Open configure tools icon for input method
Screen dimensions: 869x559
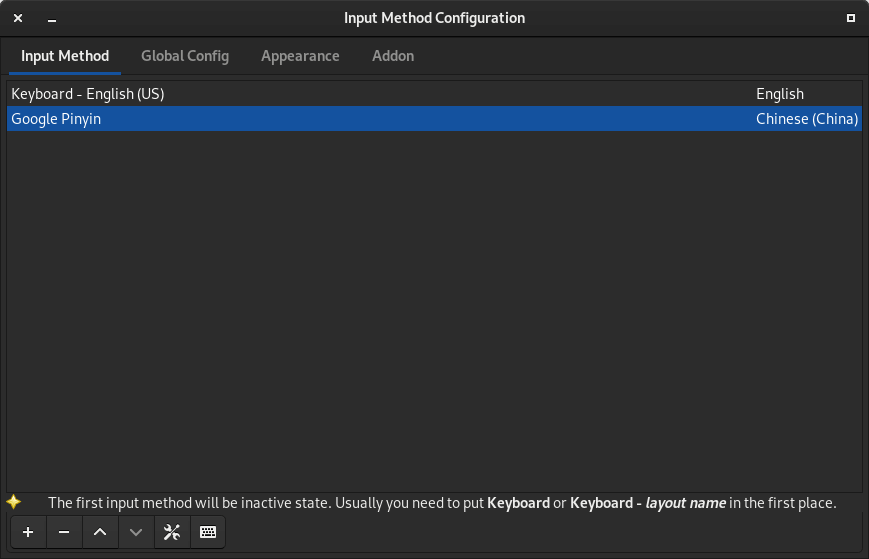point(172,532)
